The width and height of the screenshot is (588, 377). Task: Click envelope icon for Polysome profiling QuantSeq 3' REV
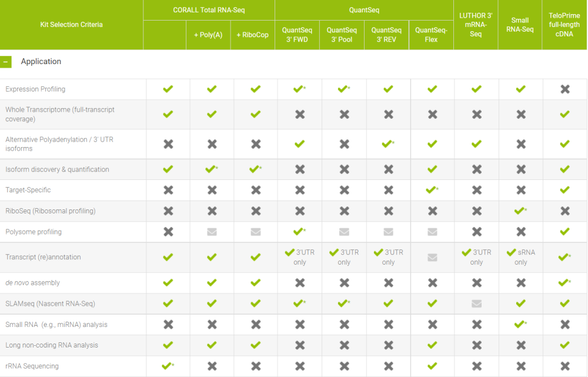[388, 232]
